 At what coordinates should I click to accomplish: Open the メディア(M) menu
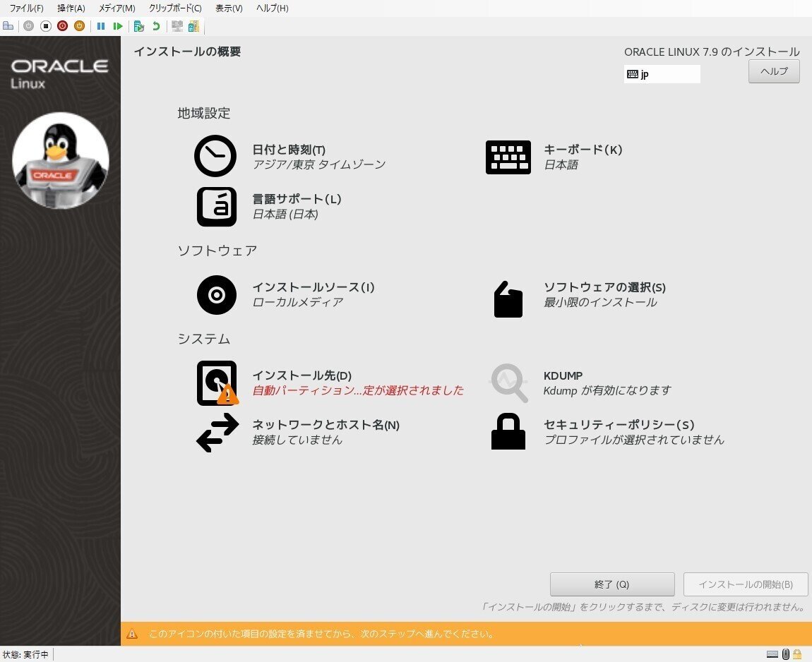coord(117,8)
